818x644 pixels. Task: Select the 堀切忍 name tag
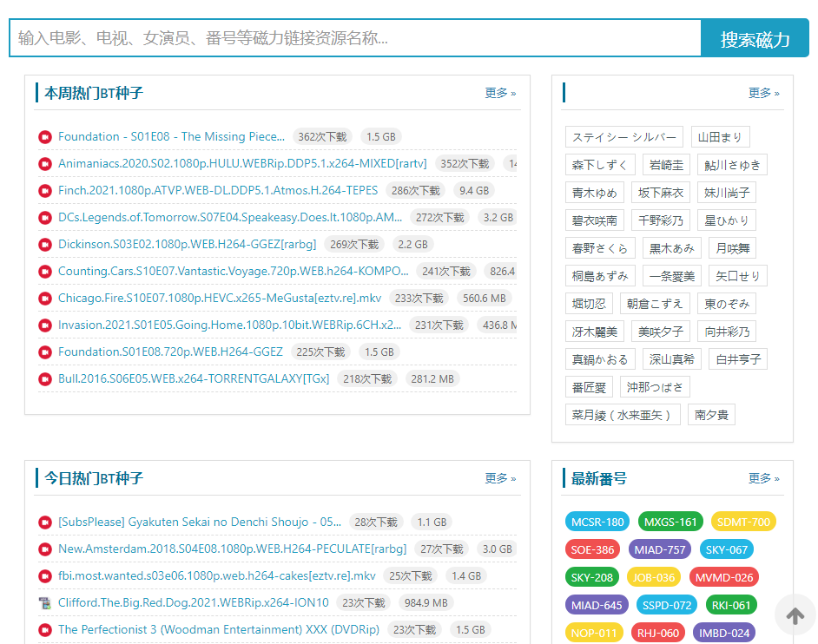coord(589,304)
